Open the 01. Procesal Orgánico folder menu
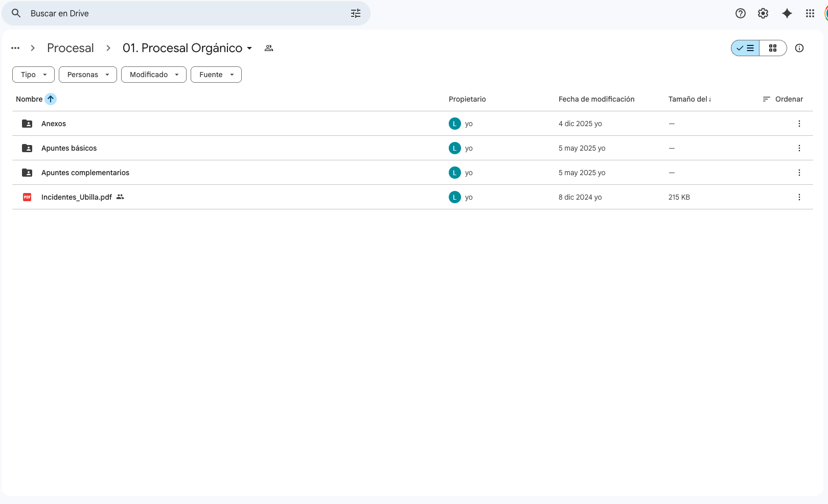Image resolution: width=828 pixels, height=504 pixels. pos(187,48)
